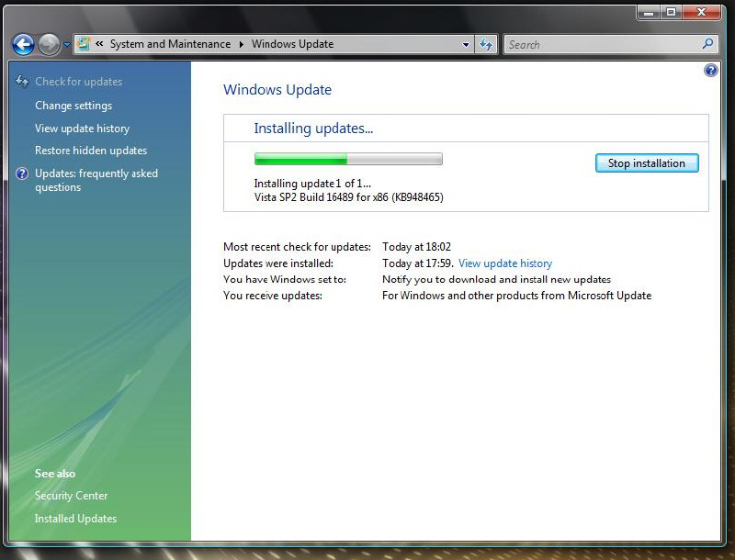Open View update history in sidebar
This screenshot has width=735, height=560.
click(x=82, y=129)
